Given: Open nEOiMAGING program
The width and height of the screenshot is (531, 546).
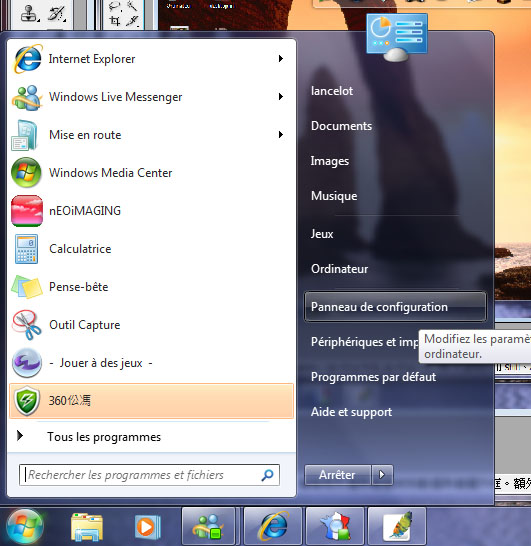Looking at the screenshot, I should coord(151,211).
